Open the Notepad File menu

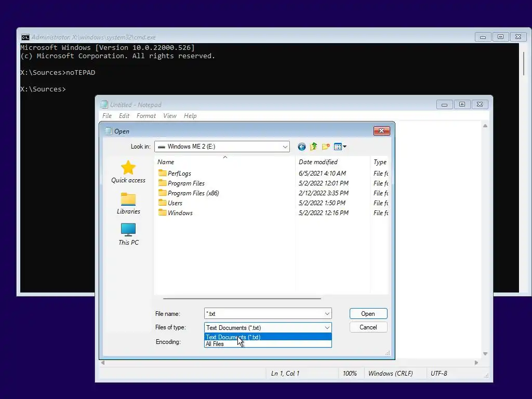[107, 116]
